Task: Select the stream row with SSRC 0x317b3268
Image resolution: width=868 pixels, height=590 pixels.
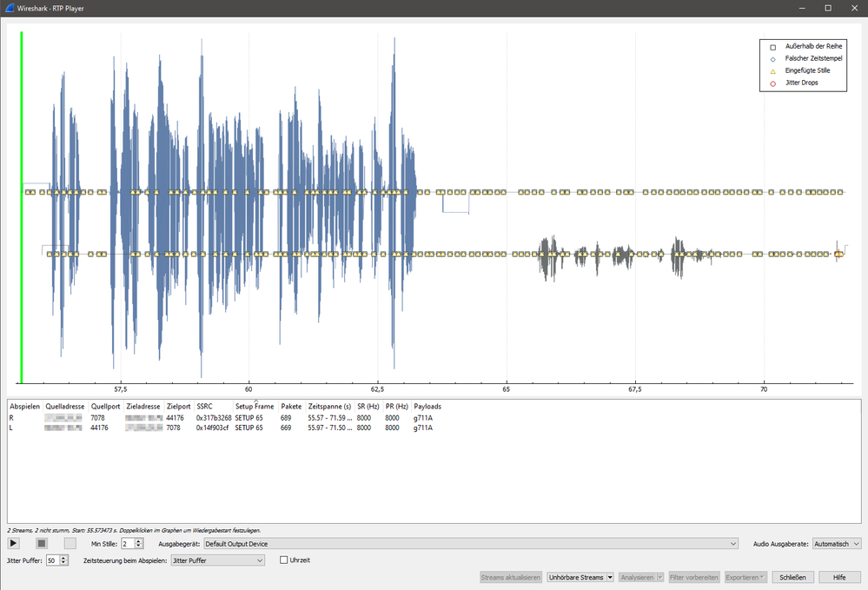Action: 434,418
